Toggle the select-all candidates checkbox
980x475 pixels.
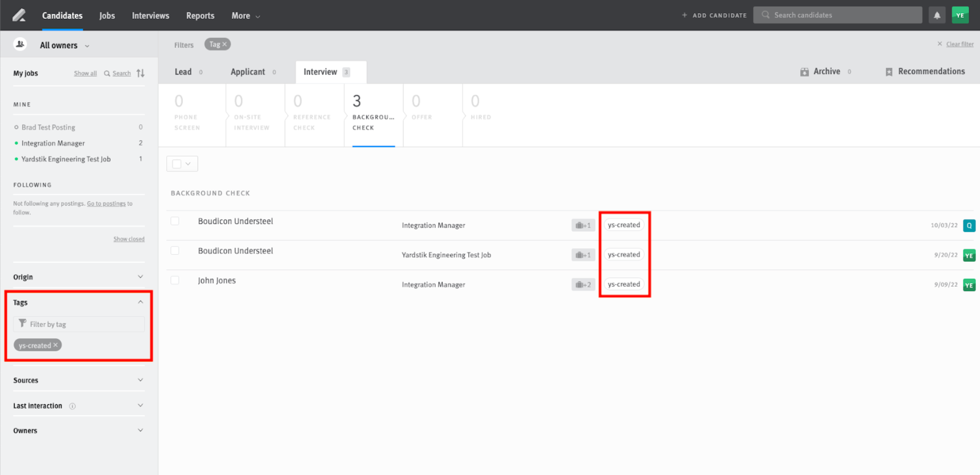click(x=177, y=164)
